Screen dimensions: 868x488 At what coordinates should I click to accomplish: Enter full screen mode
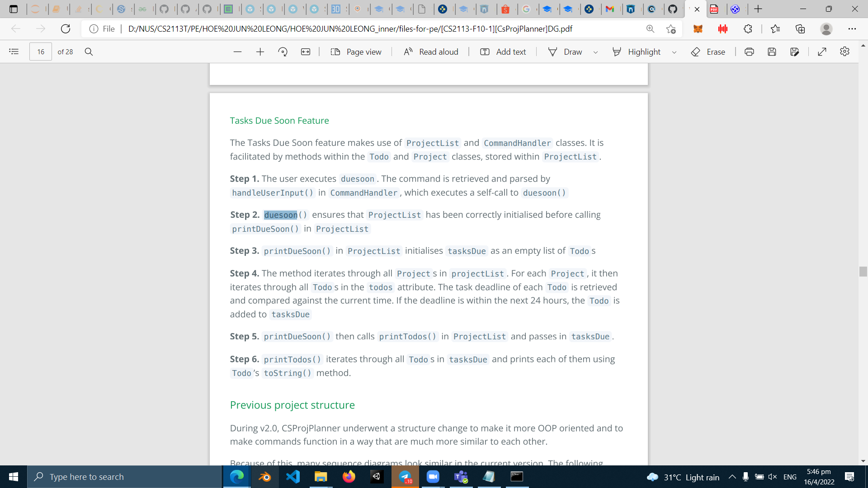click(x=822, y=52)
